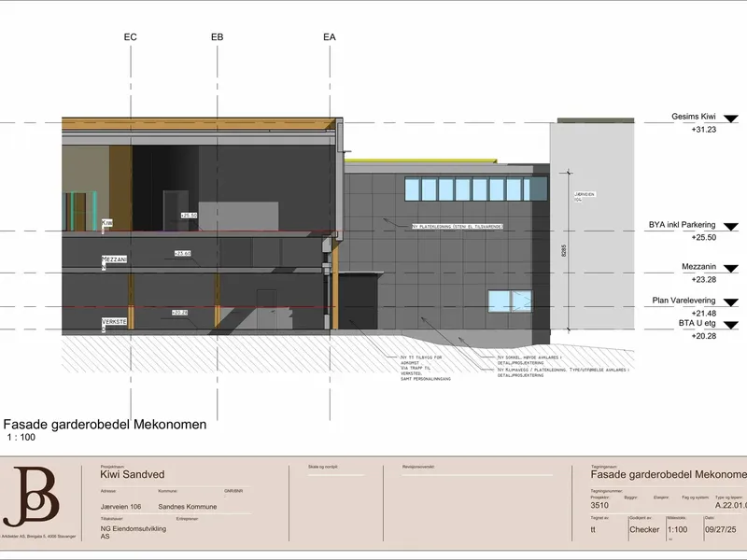
Task: Click the '+25.50' spot elevation inside the section
Action: (190, 216)
